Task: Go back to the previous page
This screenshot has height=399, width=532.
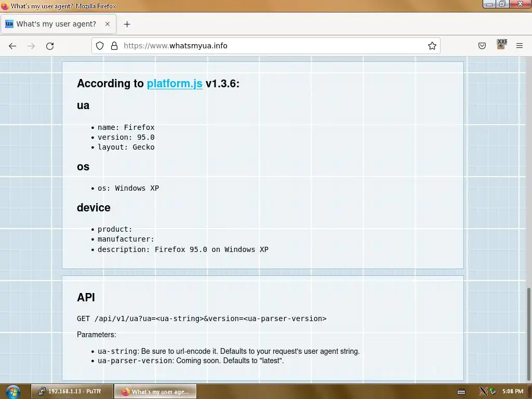Action: coord(12,46)
